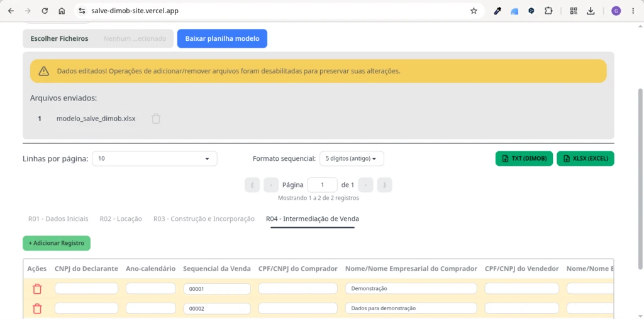Click Baixar planilha modelo button

coord(222,38)
